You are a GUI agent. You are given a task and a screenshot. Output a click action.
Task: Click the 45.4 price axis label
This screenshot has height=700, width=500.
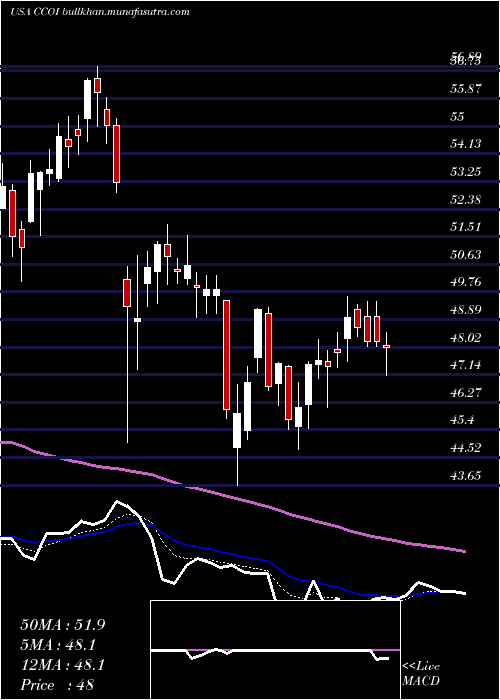(463, 420)
